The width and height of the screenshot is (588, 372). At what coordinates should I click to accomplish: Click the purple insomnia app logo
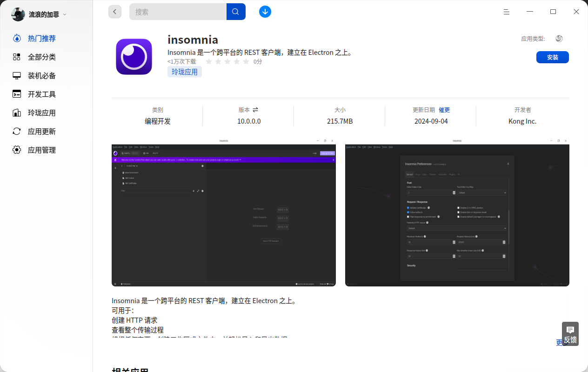pyautogui.click(x=134, y=57)
